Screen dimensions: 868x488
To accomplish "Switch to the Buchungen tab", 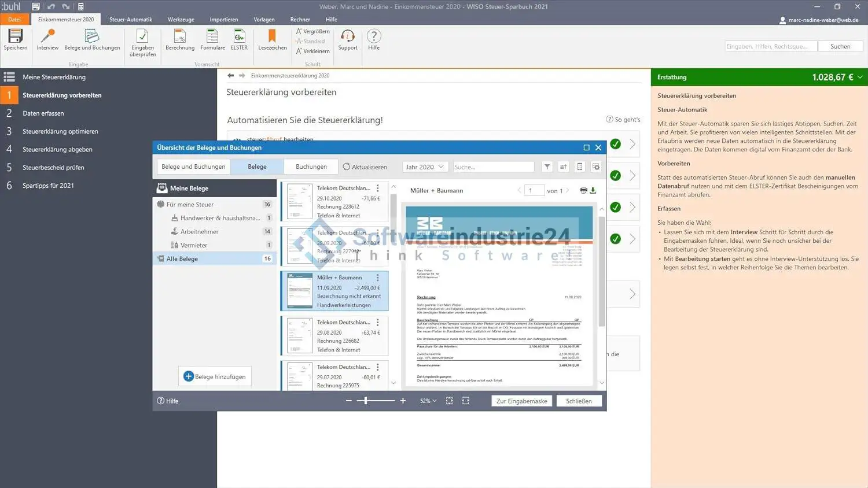I will [x=311, y=167].
